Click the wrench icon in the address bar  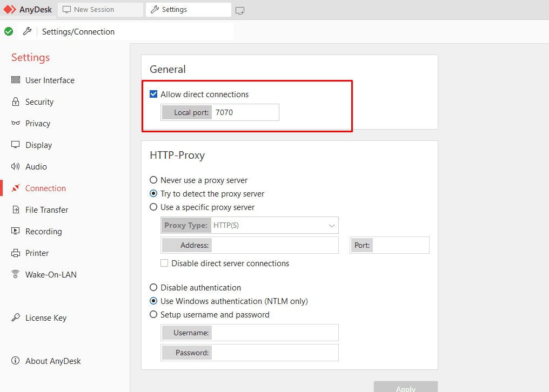[x=27, y=31]
